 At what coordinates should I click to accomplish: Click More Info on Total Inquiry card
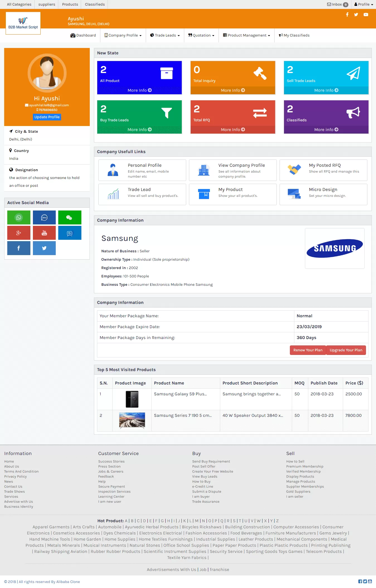[x=233, y=90]
